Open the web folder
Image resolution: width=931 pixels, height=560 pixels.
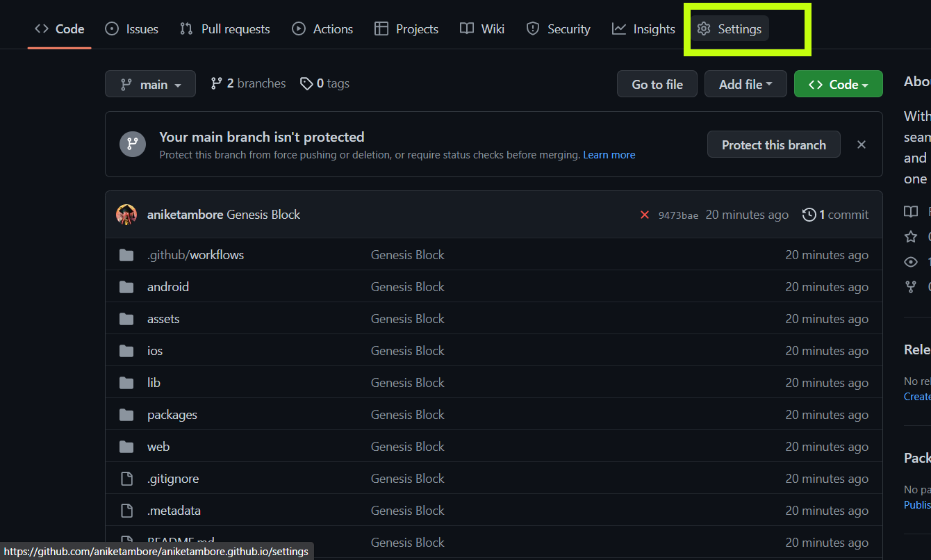point(158,447)
